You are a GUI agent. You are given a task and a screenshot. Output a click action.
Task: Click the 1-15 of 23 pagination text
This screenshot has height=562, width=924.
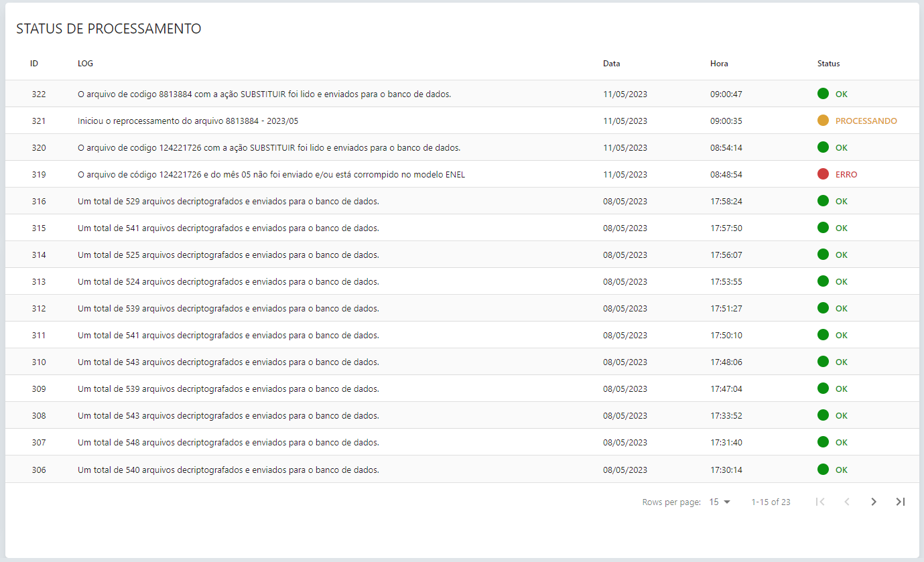pos(771,502)
